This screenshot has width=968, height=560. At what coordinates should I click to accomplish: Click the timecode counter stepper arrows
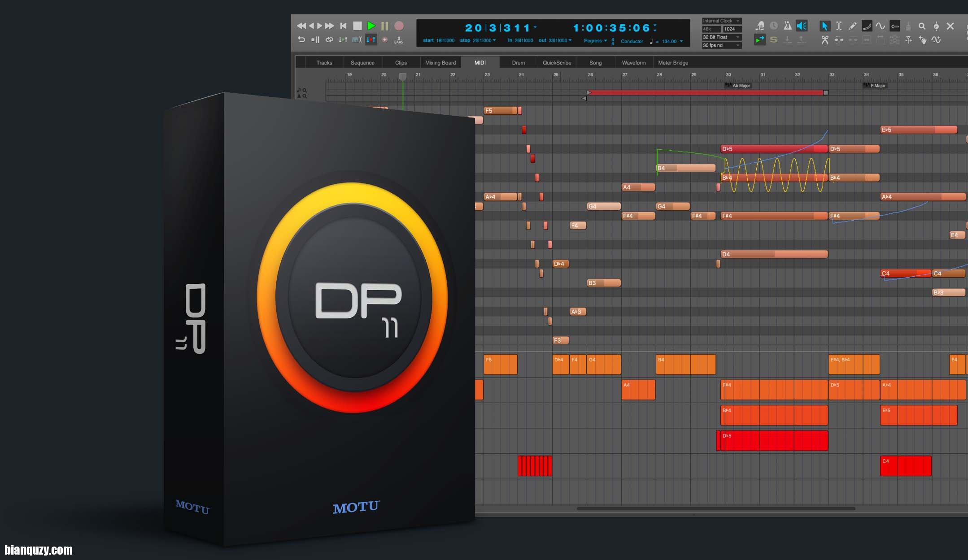tap(655, 28)
